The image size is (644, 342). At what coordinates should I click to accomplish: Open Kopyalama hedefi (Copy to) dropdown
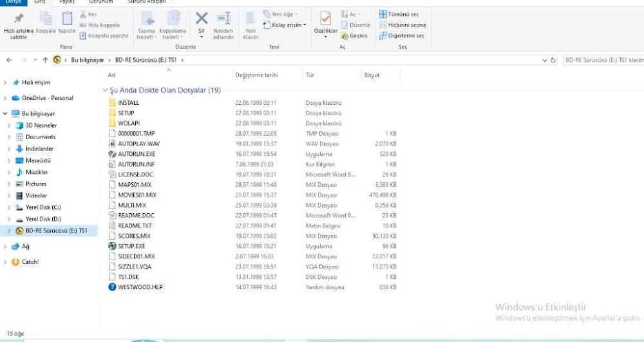pyautogui.click(x=172, y=33)
